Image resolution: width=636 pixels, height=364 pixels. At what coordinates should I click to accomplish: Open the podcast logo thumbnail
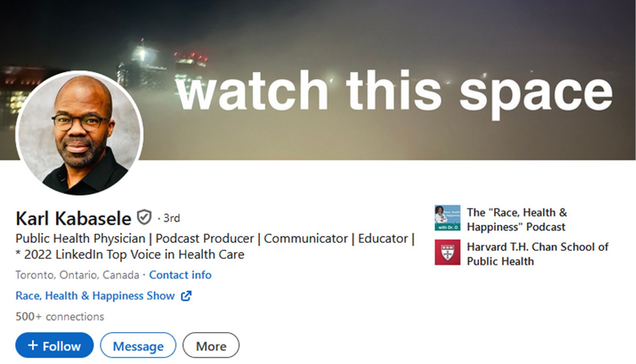[447, 218]
